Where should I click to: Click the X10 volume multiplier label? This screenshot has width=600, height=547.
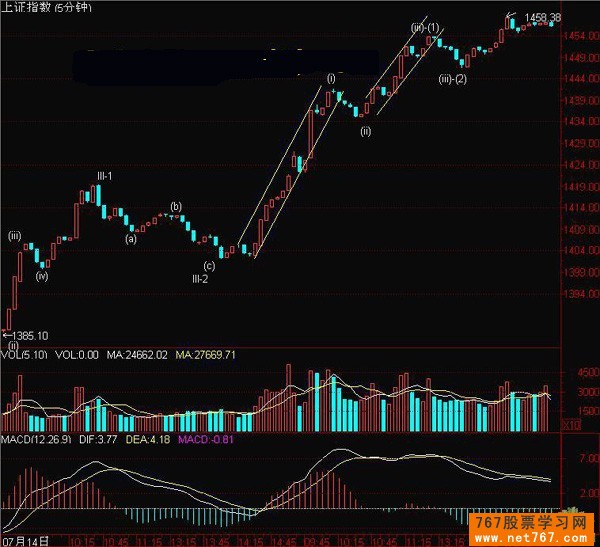pyautogui.click(x=571, y=425)
